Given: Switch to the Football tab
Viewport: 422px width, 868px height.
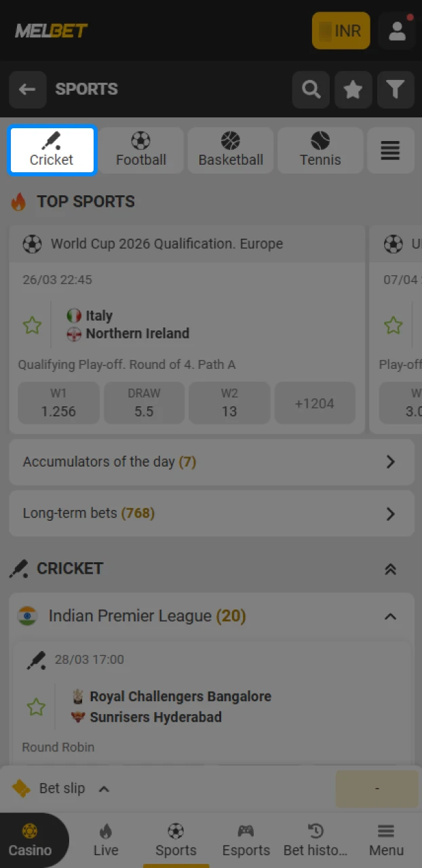Looking at the screenshot, I should tap(141, 150).
